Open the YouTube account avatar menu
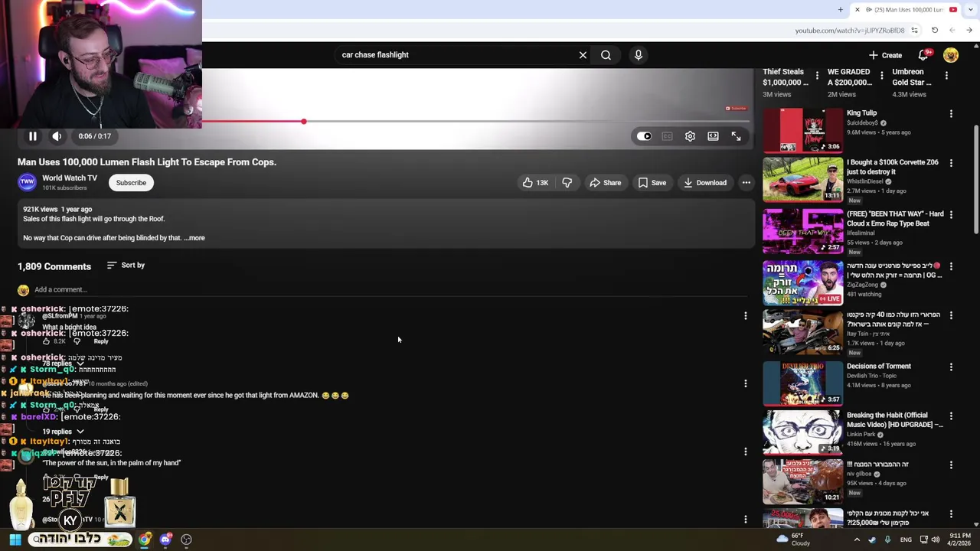This screenshot has height=551, width=980. coord(951,55)
